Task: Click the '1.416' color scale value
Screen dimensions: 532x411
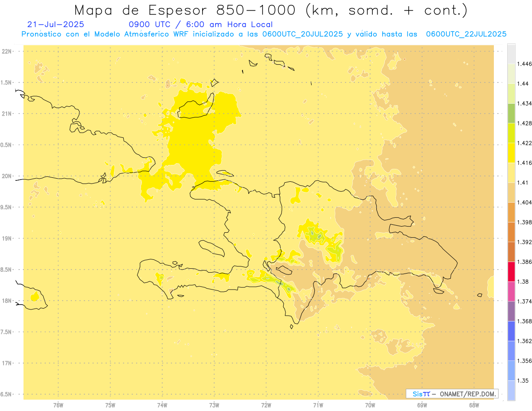Action: (524, 163)
